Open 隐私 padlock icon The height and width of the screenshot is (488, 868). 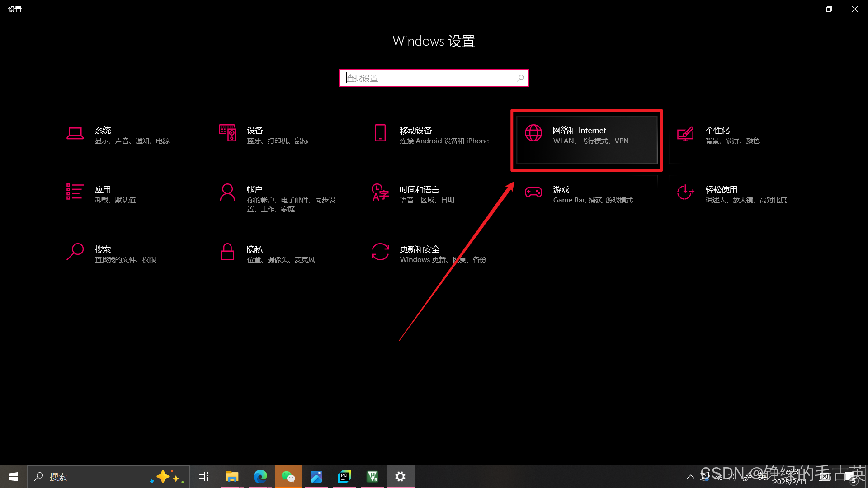227,252
